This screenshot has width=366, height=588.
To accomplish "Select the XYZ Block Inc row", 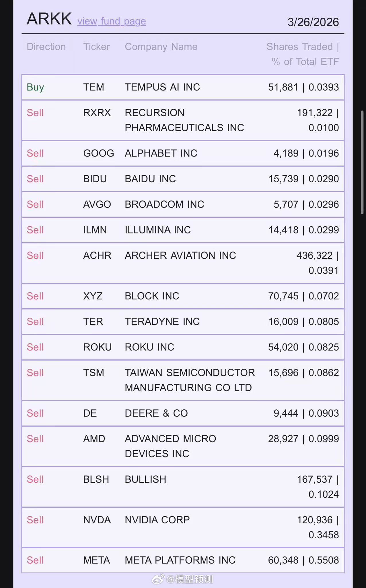I will [183, 296].
